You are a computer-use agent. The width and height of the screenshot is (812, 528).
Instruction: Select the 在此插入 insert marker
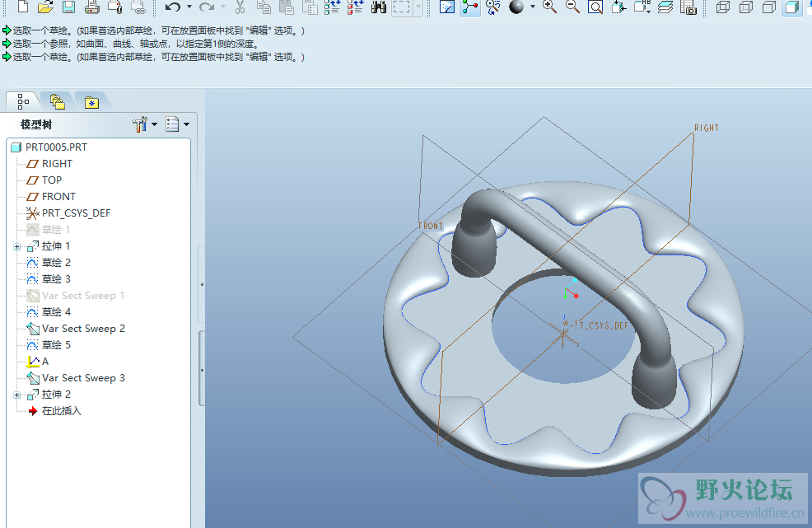pos(54,411)
